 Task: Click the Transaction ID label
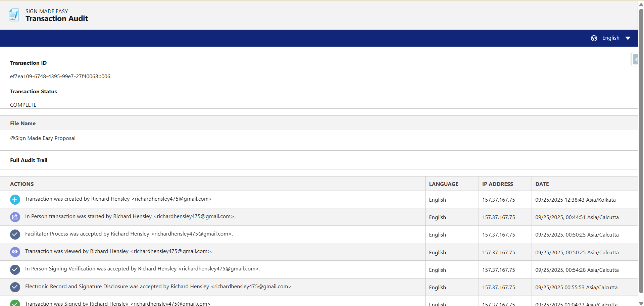(x=29, y=63)
